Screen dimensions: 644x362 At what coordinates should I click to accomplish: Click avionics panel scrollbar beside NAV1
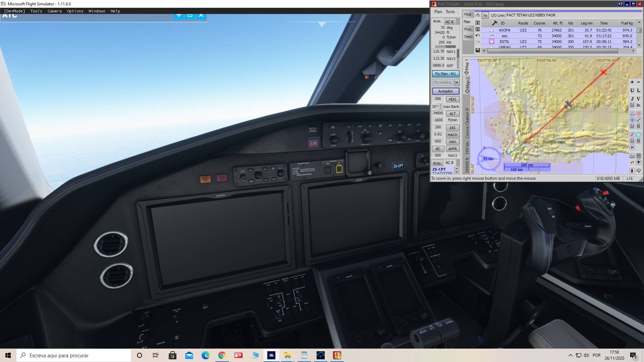pyautogui.click(x=458, y=54)
